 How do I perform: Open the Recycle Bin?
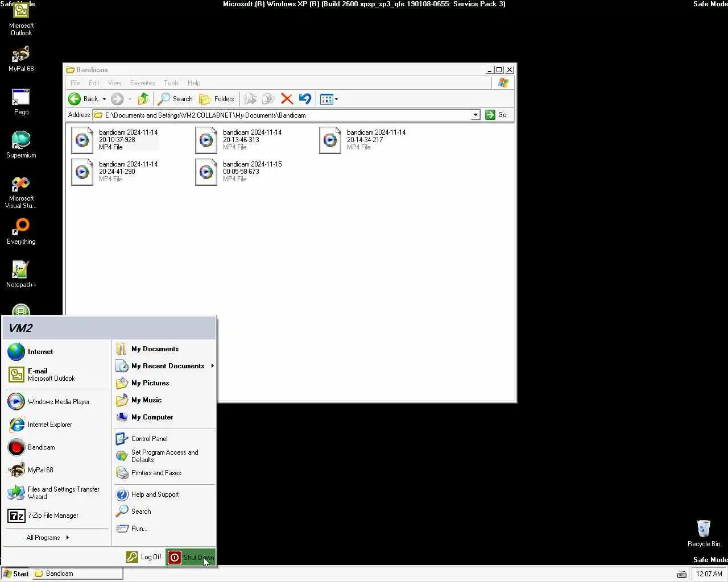pos(704,533)
